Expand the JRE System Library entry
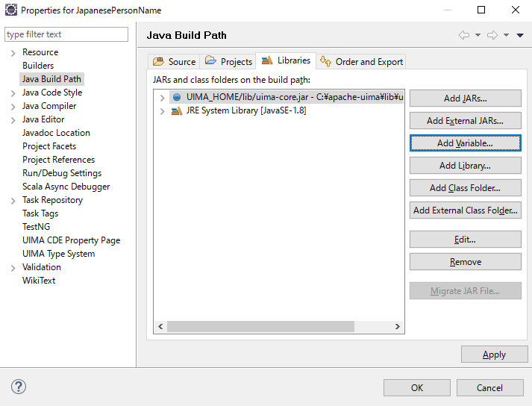Image resolution: width=532 pixels, height=406 pixels. coord(162,111)
